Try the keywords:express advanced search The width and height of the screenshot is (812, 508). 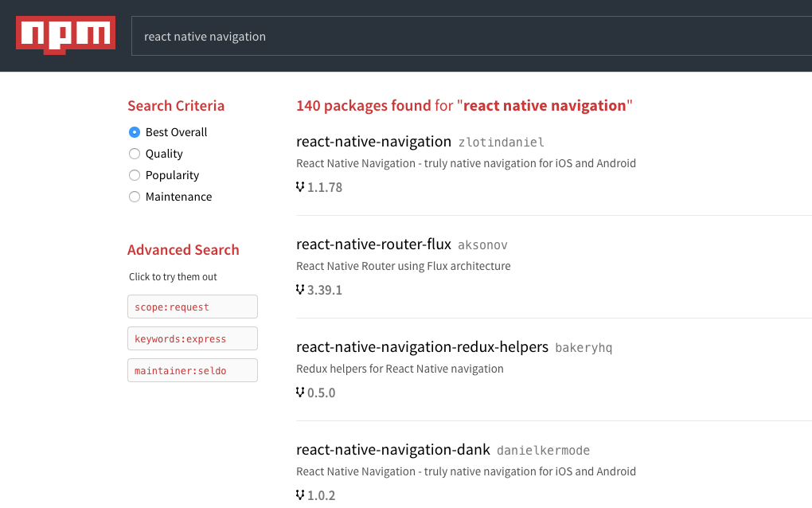[x=193, y=338]
